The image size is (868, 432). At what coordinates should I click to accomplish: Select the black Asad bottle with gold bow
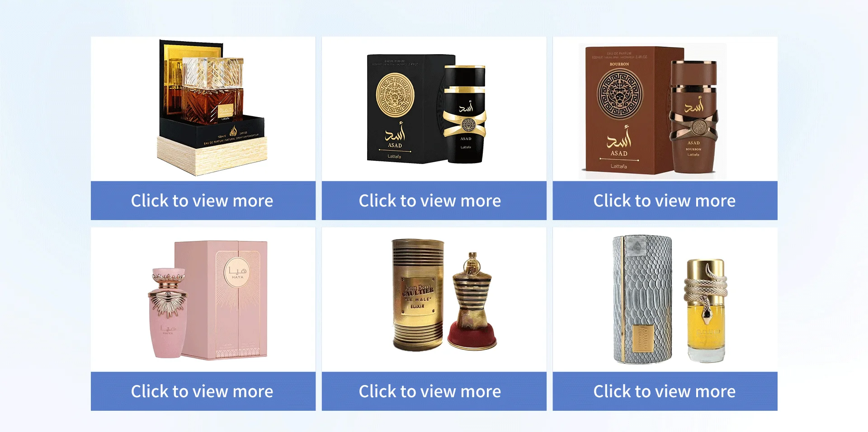point(465,114)
